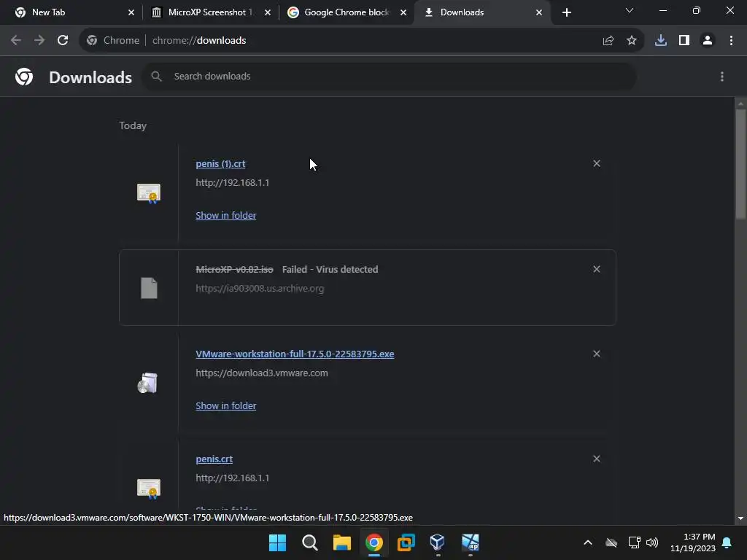Open the Downloads page more actions menu
Viewport: 747px width, 560px height.
coord(721,76)
